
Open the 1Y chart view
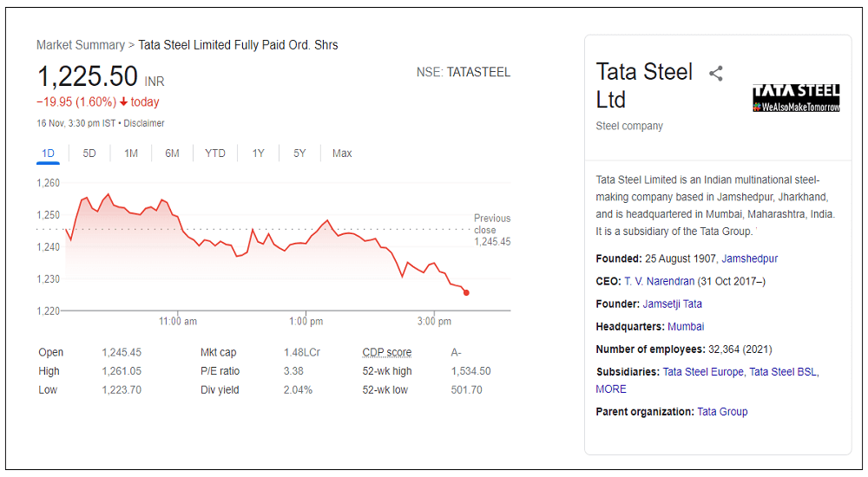pyautogui.click(x=258, y=154)
